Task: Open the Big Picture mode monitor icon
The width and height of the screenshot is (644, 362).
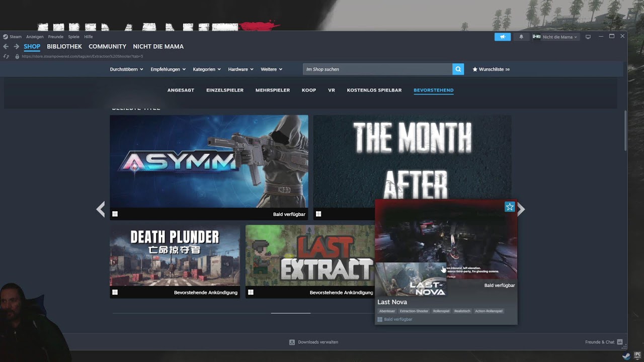Action: tap(588, 37)
